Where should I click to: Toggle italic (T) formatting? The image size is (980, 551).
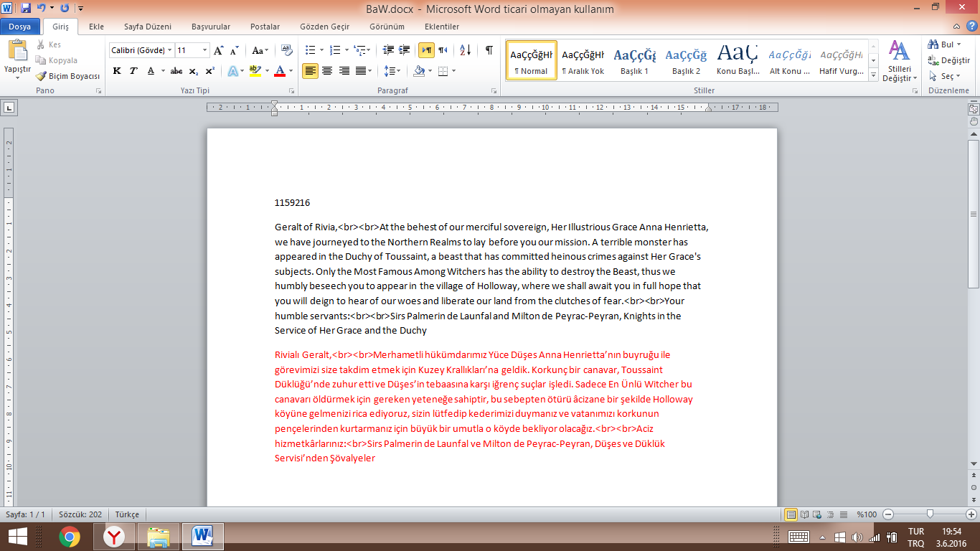133,71
